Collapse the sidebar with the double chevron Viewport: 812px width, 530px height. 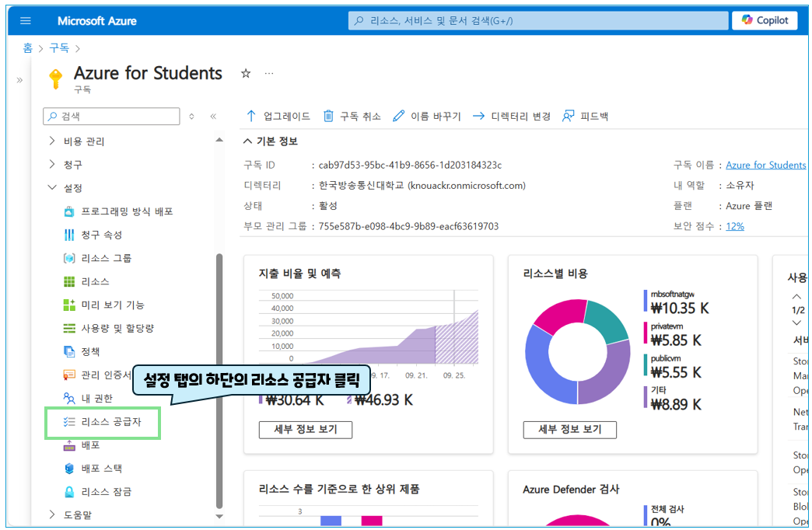[213, 117]
